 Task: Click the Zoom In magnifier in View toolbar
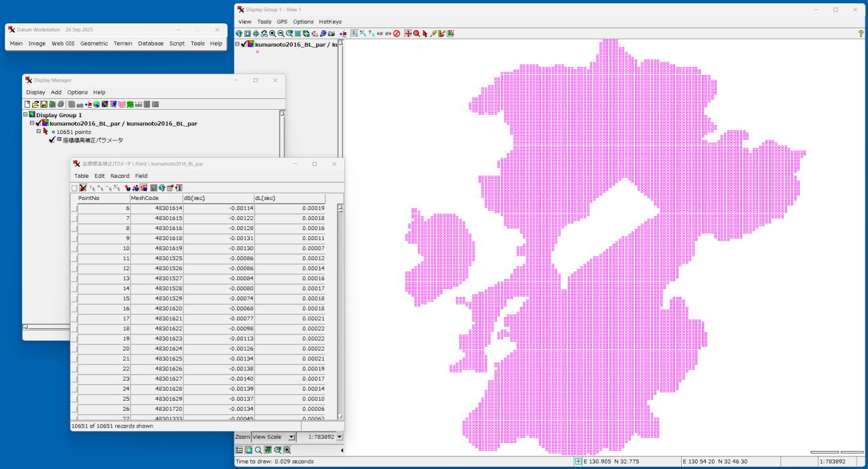[x=273, y=33]
